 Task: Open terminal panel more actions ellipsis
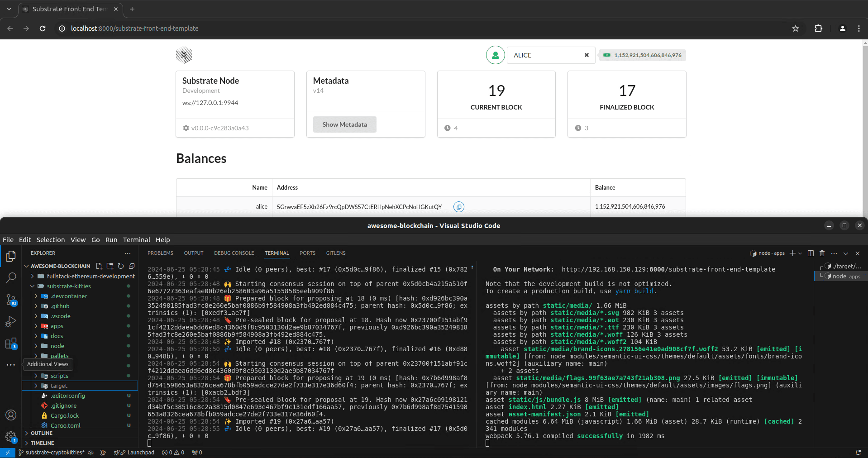coord(834,253)
